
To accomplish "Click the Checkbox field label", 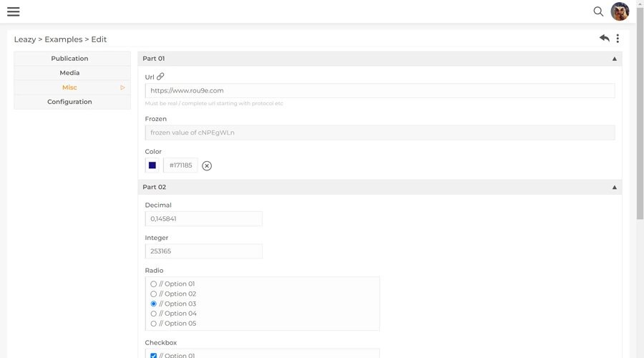I will [x=161, y=342].
